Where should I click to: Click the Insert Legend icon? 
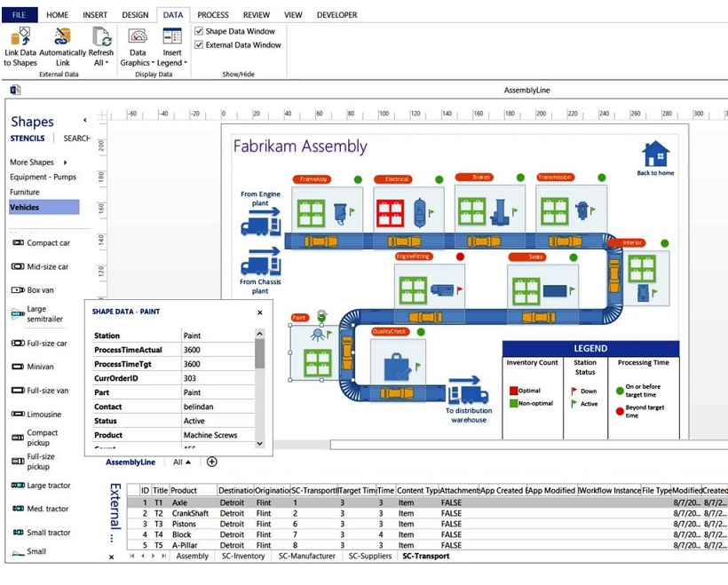[172, 36]
